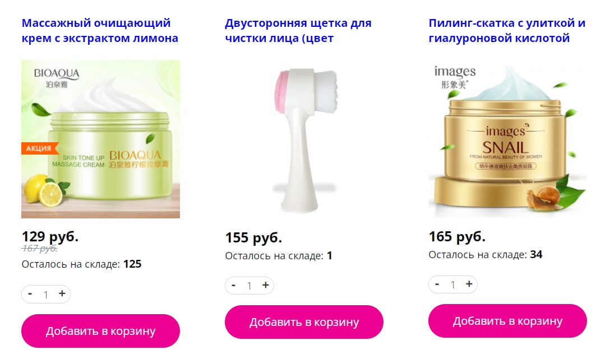
Task: View the white-pink face brush image
Action: [x=304, y=139]
